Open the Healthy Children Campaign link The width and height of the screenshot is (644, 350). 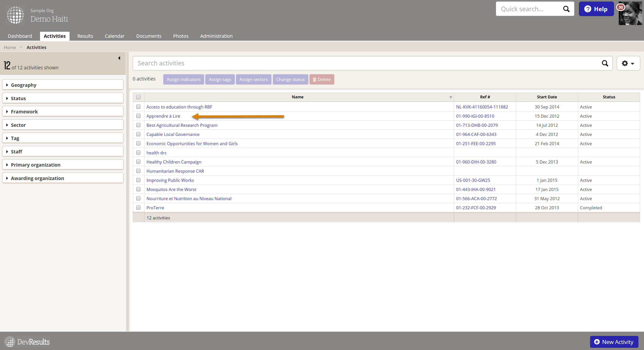[x=174, y=162]
